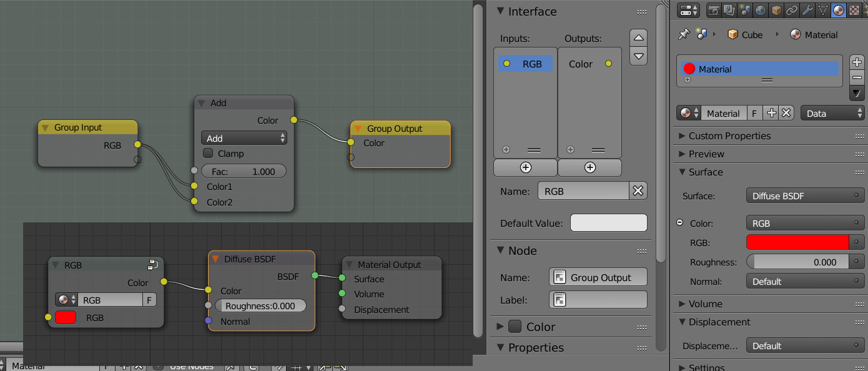Browse node groups in RGB node
Screen dimensions: 868x371
point(67,300)
